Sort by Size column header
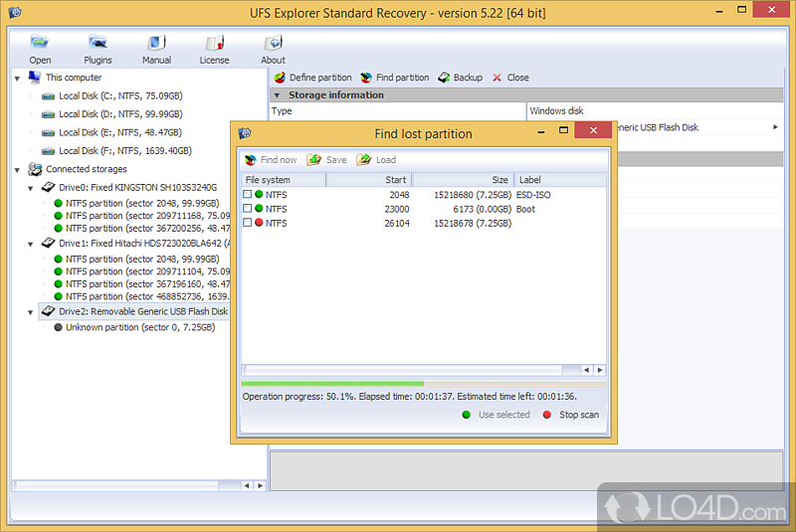Image resolution: width=796 pixels, height=532 pixels. click(463, 180)
